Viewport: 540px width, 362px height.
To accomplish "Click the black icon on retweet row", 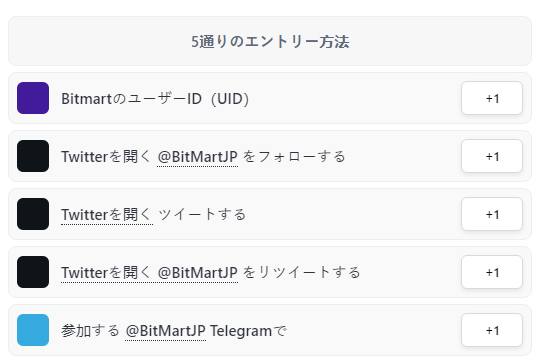I will pyautogui.click(x=33, y=272).
